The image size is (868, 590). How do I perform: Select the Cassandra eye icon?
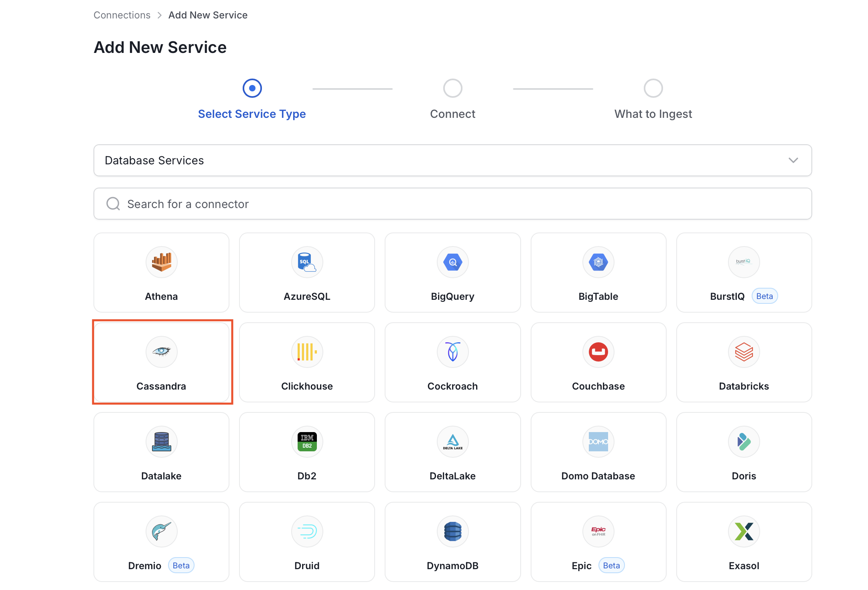point(162,352)
